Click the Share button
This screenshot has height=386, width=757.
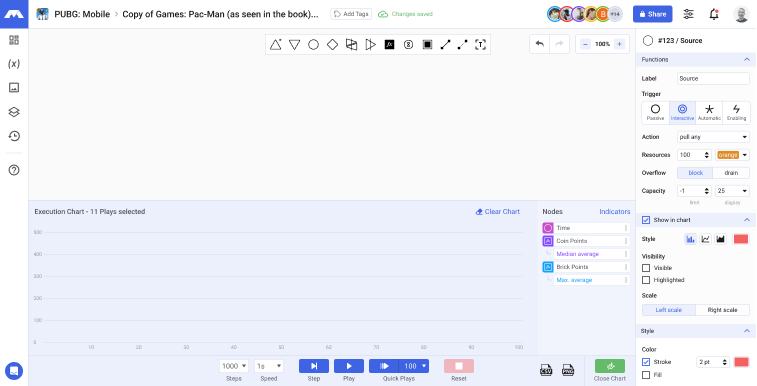click(653, 14)
